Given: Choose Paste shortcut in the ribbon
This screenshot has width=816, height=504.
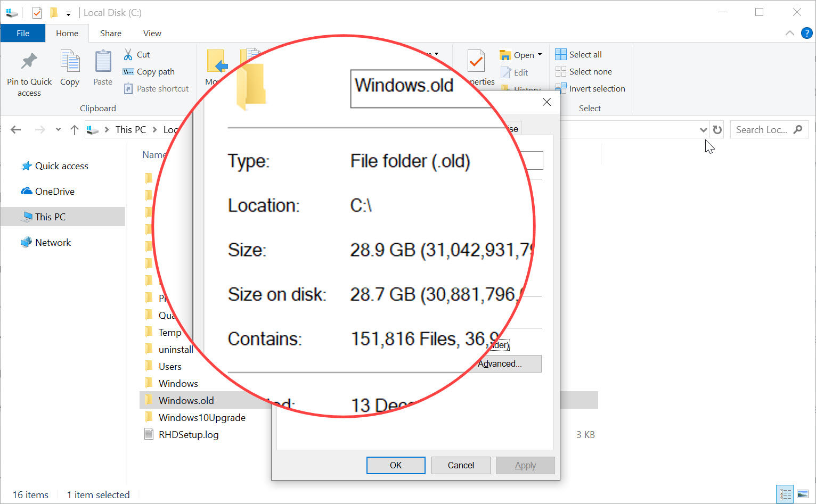Looking at the screenshot, I should click(156, 88).
